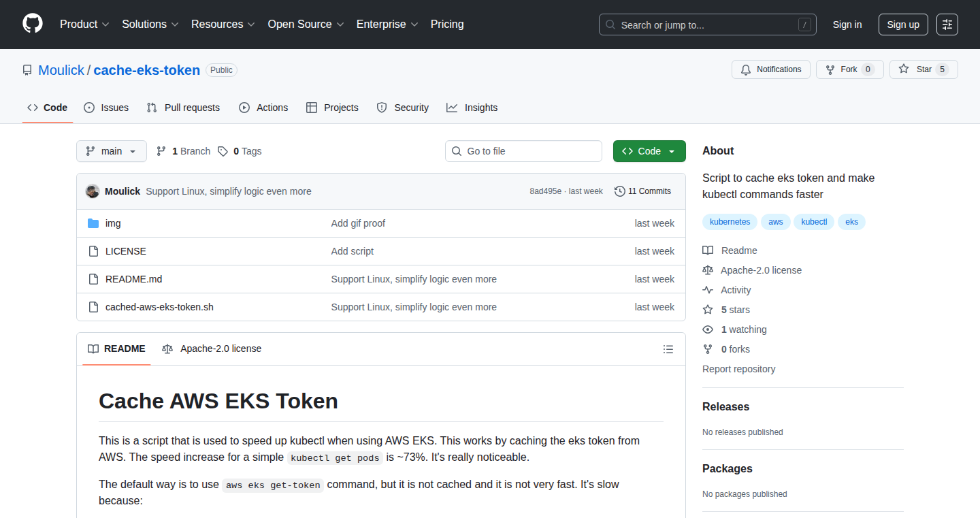The height and width of the screenshot is (518, 980).
Task: Open the command palette icon in header
Action: (x=947, y=25)
